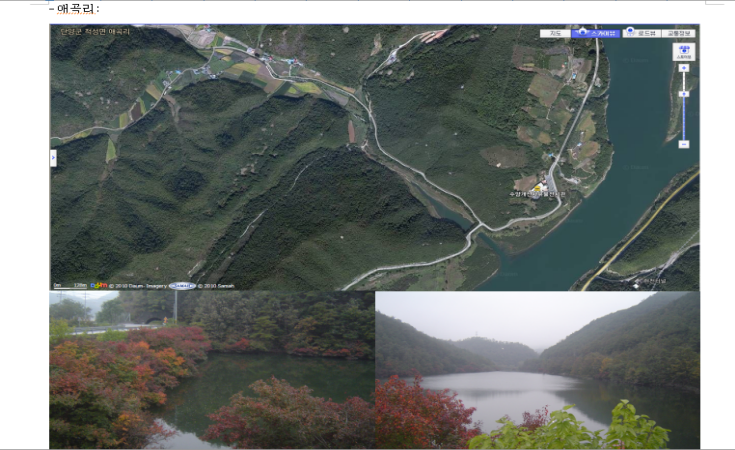
Task: Click the map scale bar
Action: click(69, 286)
